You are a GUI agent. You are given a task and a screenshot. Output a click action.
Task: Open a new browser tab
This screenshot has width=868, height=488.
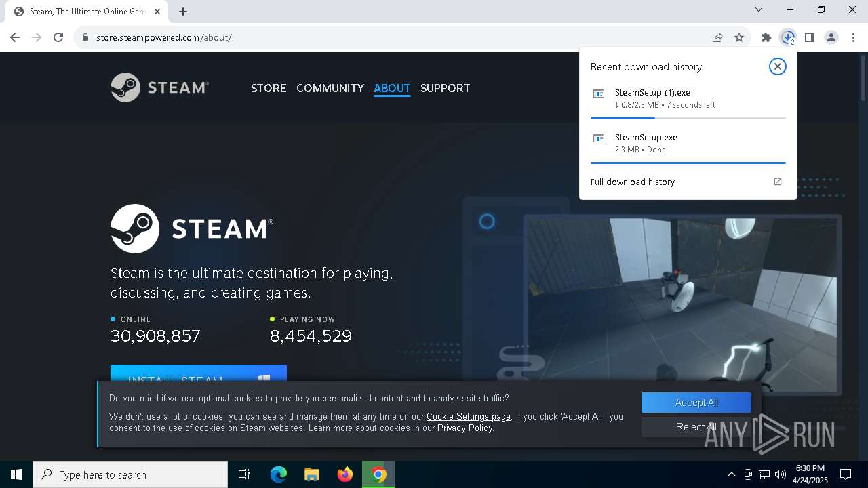[183, 12]
